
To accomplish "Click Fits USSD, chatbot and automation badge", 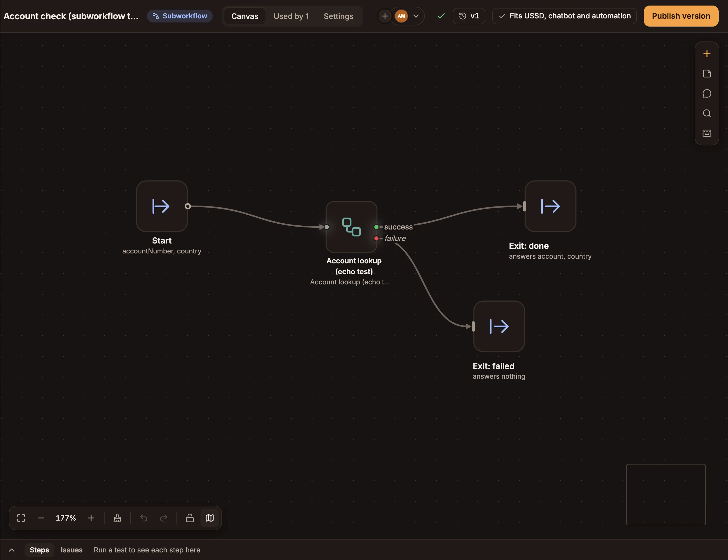I will pyautogui.click(x=564, y=16).
